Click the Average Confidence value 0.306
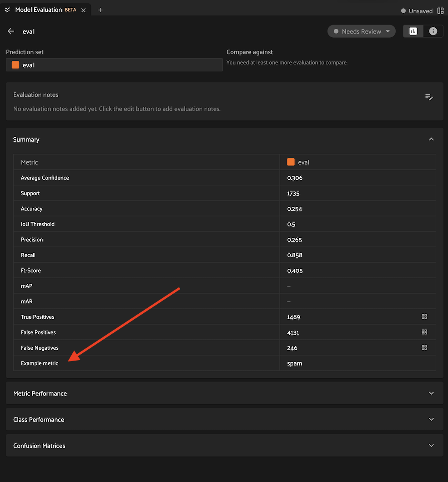448x482 pixels. tap(295, 178)
